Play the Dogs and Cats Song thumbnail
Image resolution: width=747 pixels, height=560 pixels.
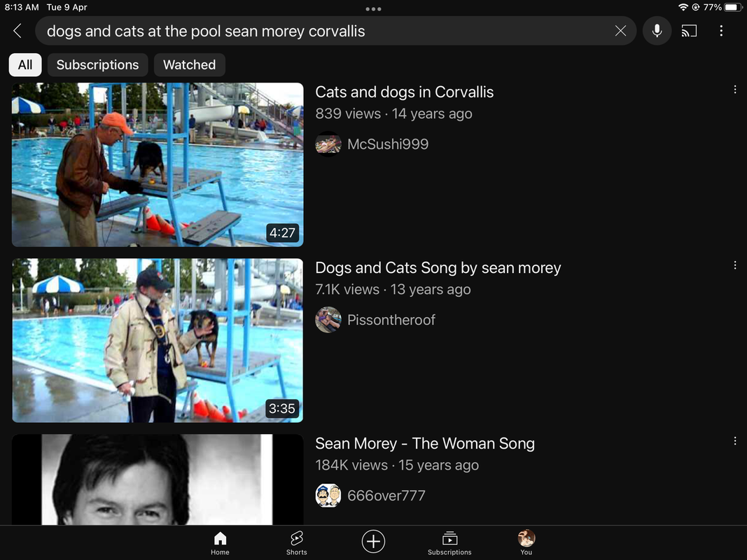click(x=158, y=340)
